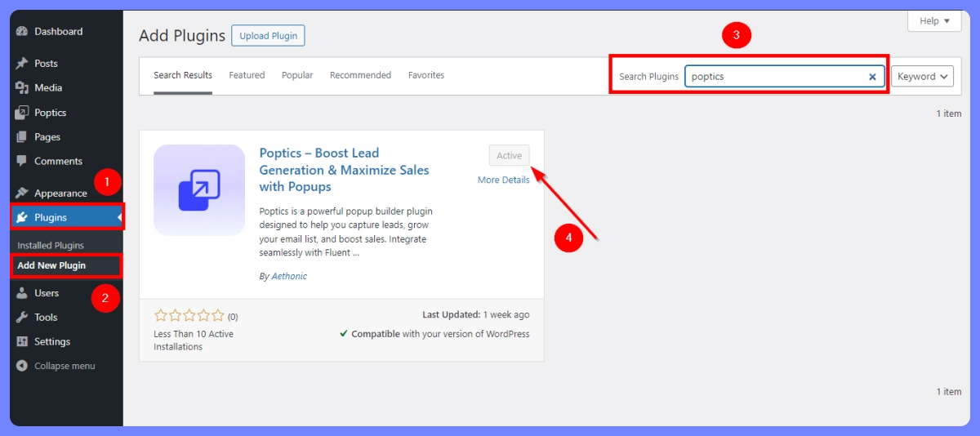Open Installed Plugins submenu link
Image resolution: width=980 pixels, height=436 pixels.
point(51,246)
